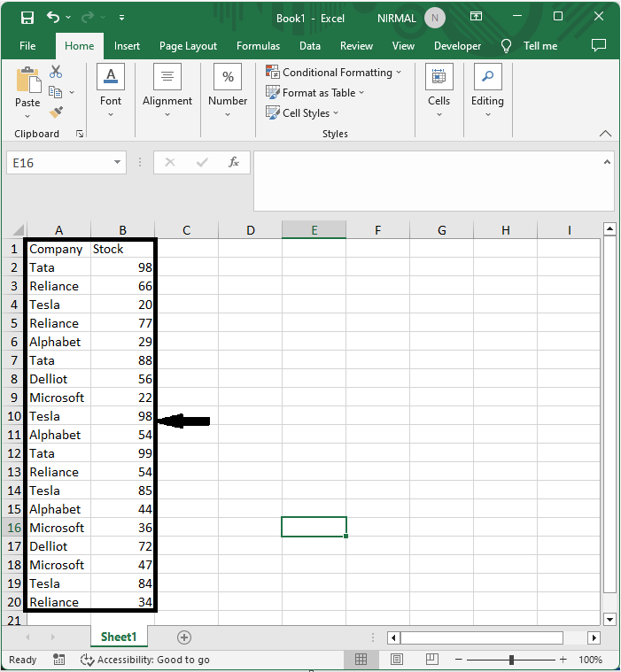The image size is (621, 672).
Task: Select the Sheet1 tab
Action: coord(119,637)
